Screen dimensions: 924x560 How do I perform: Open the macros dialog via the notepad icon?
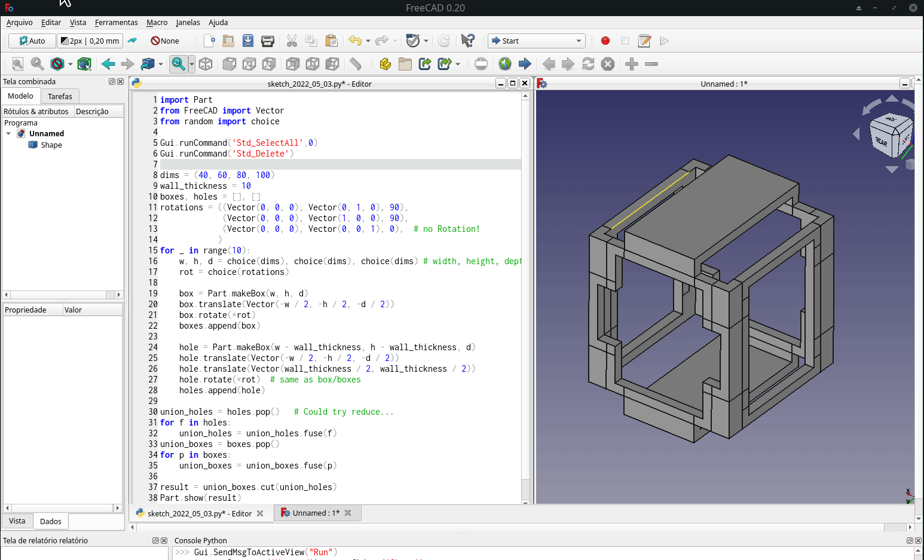(x=644, y=40)
